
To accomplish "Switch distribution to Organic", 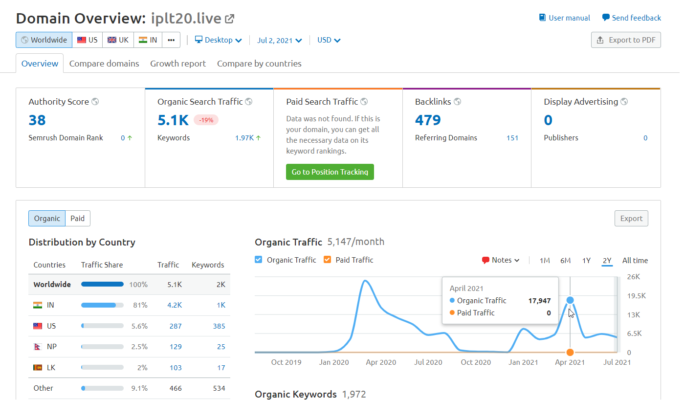I will pos(47,219).
